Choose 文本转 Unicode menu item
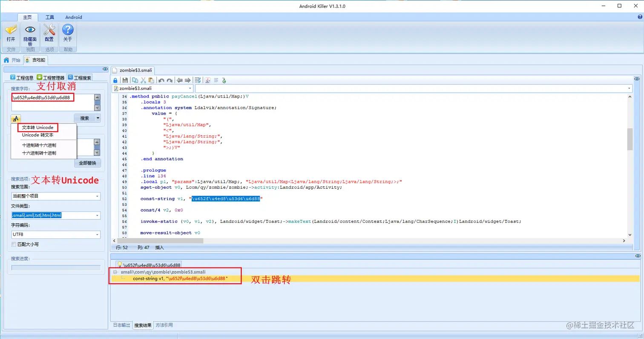 (x=37, y=128)
